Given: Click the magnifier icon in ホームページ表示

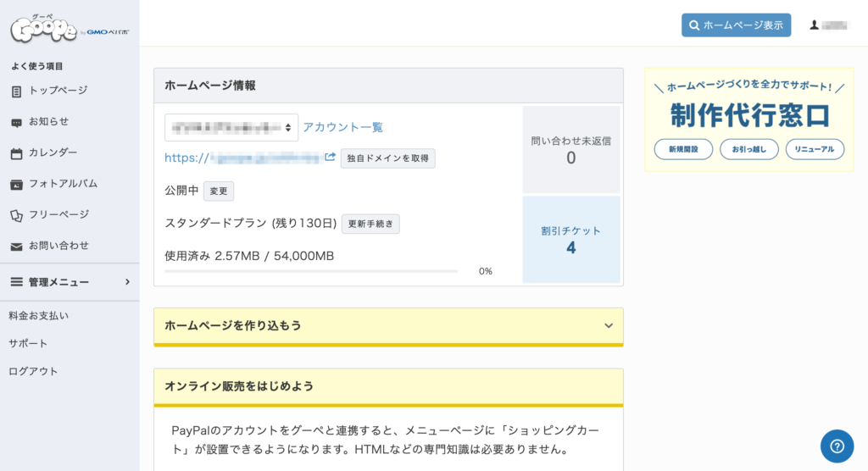Looking at the screenshot, I should point(693,25).
